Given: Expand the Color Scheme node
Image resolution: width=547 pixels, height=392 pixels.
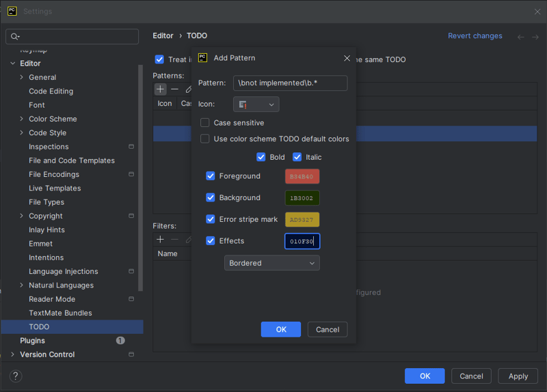Looking at the screenshot, I should (x=22, y=119).
